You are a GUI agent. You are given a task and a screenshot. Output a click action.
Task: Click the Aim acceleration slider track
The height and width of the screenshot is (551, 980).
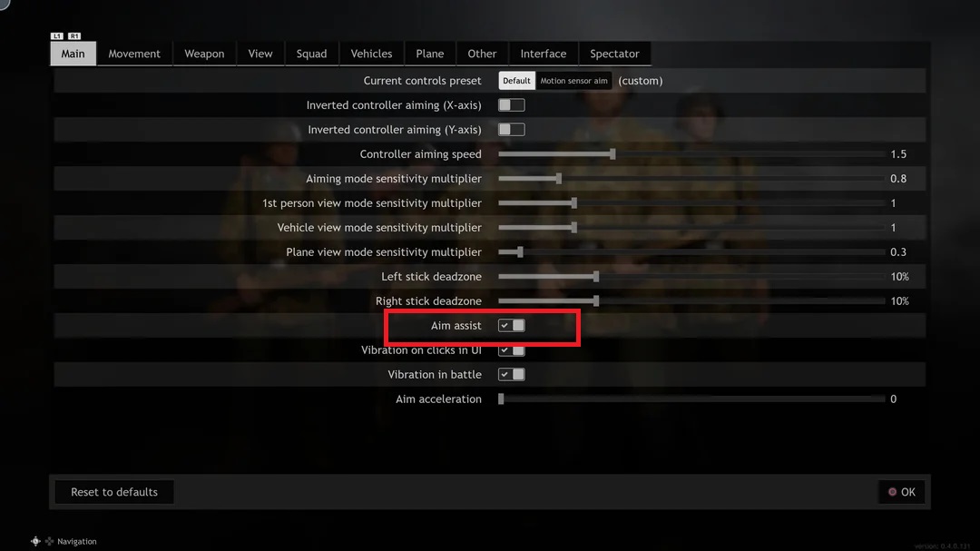pyautogui.click(x=691, y=399)
